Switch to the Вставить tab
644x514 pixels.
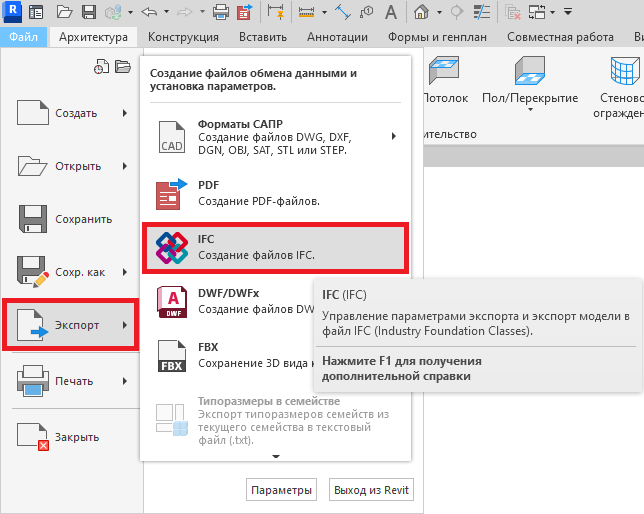[263, 37]
